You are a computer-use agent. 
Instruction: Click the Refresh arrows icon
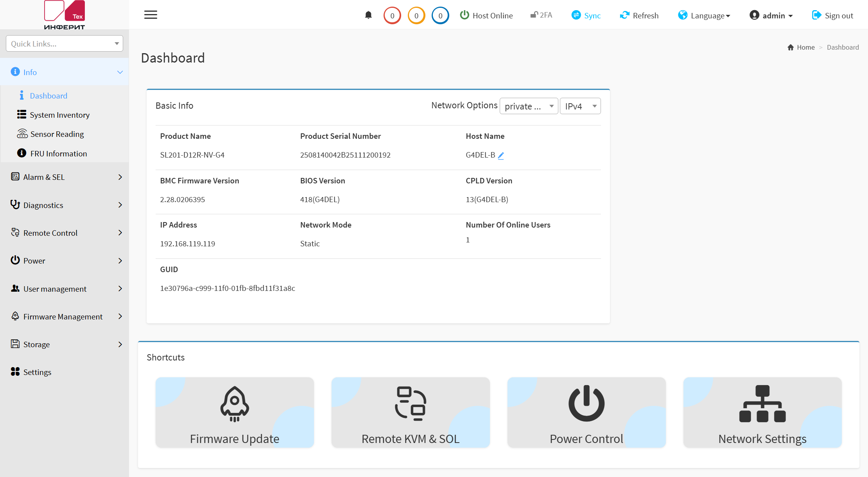tap(625, 15)
